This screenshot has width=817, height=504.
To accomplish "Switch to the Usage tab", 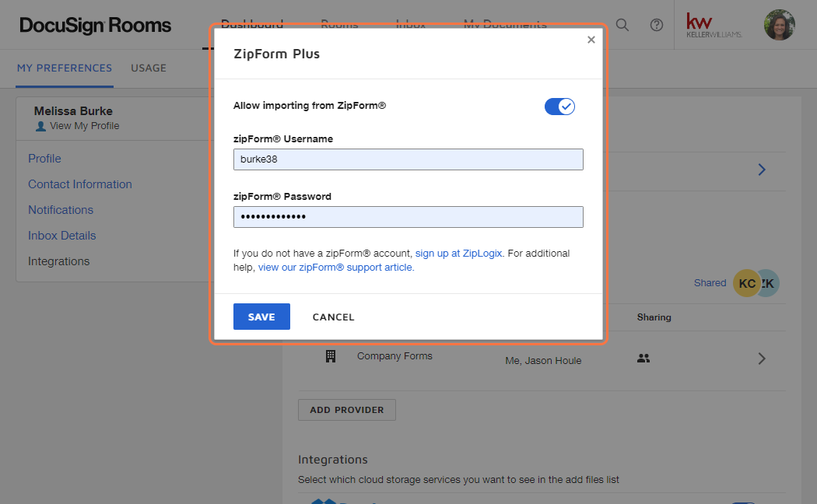I will point(149,68).
